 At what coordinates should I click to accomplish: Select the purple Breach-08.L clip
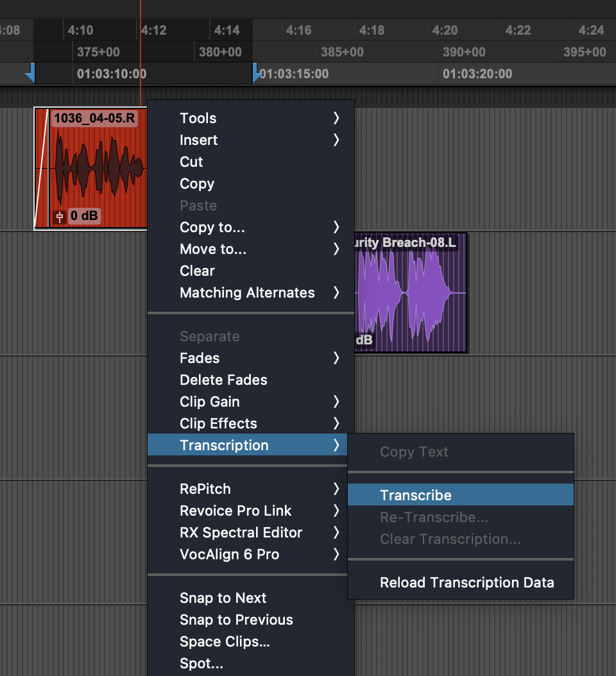pyautogui.click(x=411, y=293)
